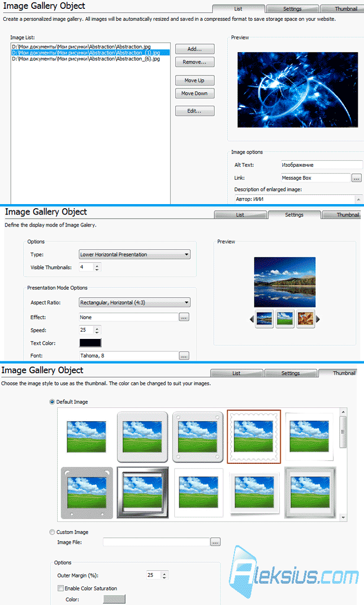Enable Color Saturation checkbox
Image resolution: width=364 pixels, height=605 pixels.
(60, 588)
